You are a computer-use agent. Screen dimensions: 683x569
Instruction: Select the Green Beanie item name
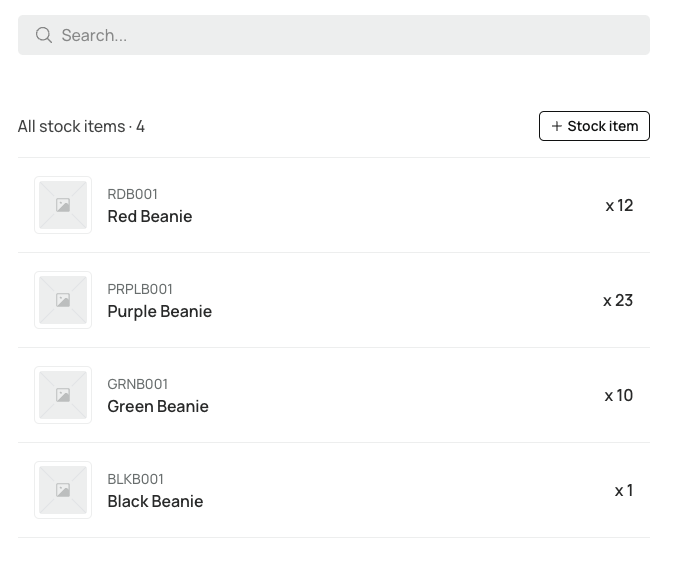tap(158, 406)
